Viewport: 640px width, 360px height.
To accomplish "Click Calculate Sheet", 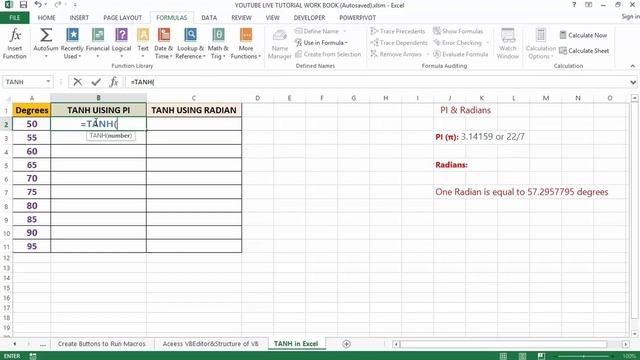I will (584, 51).
